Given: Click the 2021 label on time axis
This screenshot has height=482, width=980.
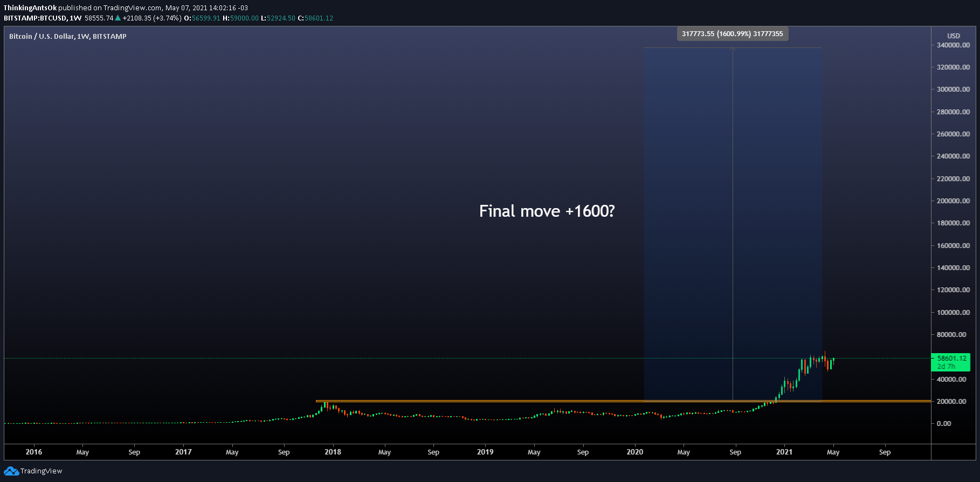Looking at the screenshot, I should [x=784, y=452].
